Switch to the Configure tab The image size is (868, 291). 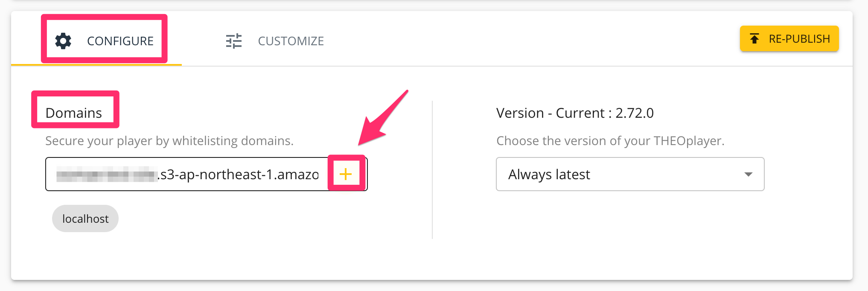[x=120, y=41]
